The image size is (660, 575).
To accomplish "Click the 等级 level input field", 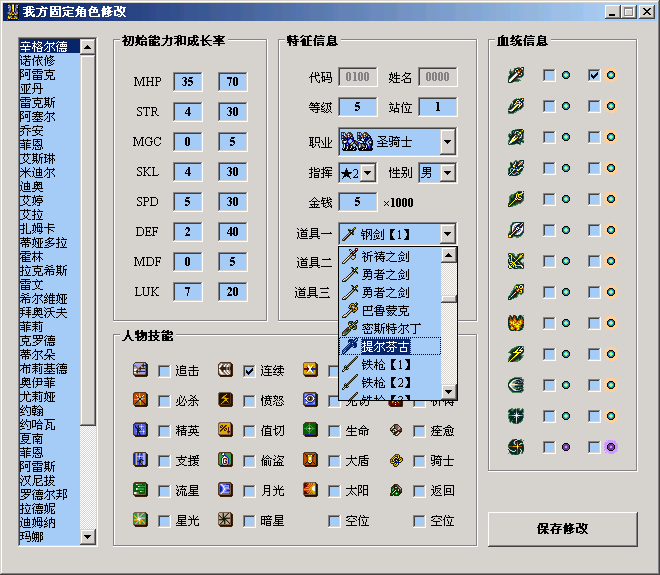I will click(x=357, y=107).
